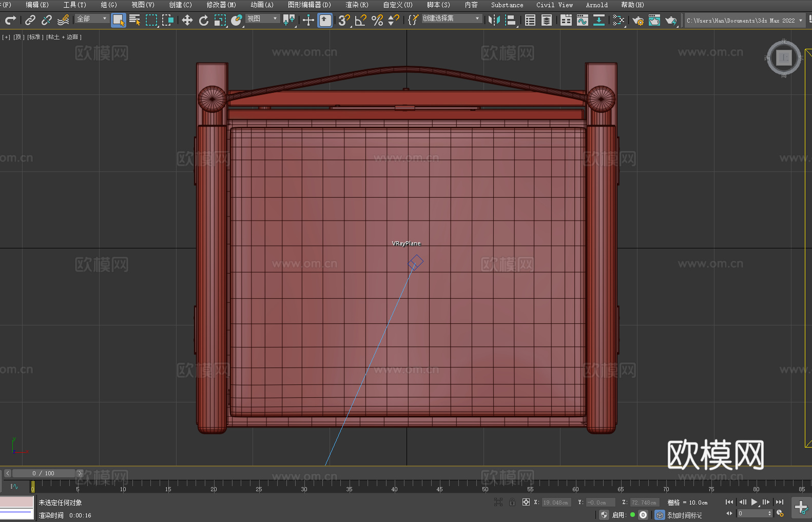Screen dimensions: 812x522
Task: Toggle the Spinner Snap button
Action: [x=394, y=20]
